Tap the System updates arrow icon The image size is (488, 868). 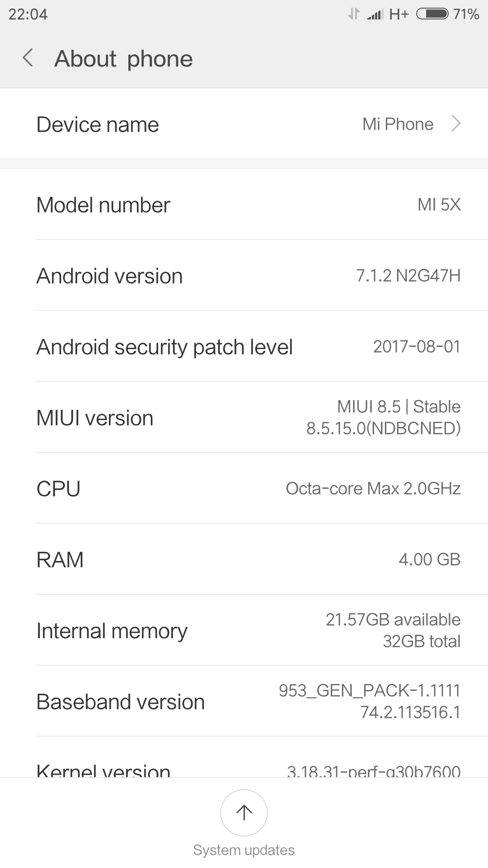(244, 812)
